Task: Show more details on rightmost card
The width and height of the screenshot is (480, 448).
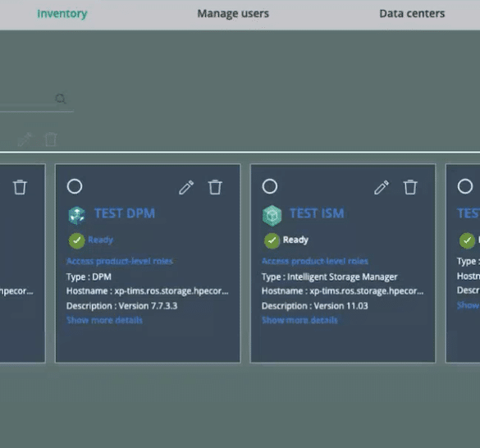Action: (x=468, y=305)
